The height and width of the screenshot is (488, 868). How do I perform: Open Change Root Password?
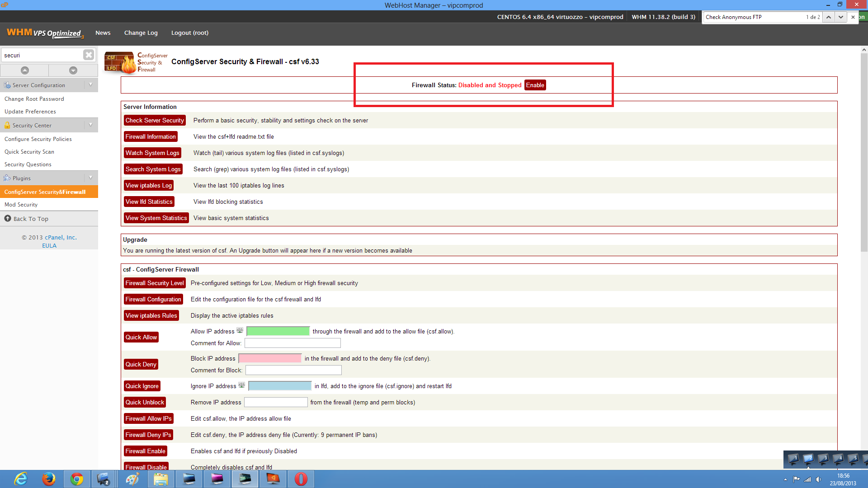pos(34,99)
